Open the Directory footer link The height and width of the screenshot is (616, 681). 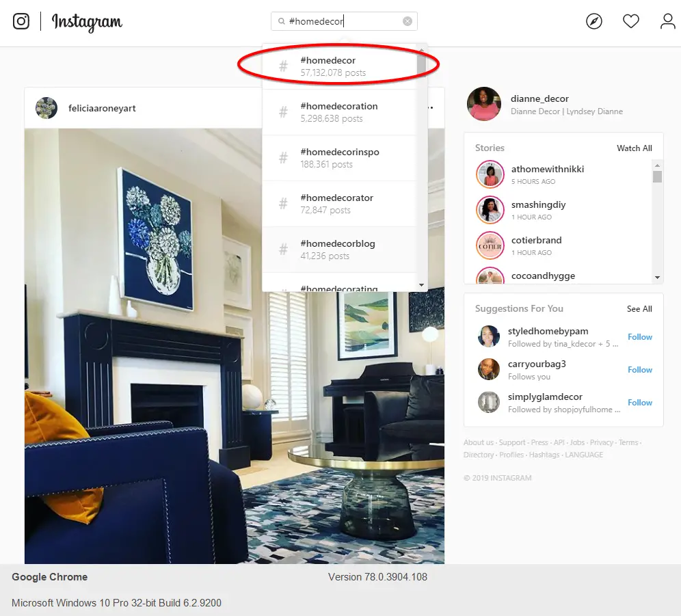pyautogui.click(x=479, y=455)
